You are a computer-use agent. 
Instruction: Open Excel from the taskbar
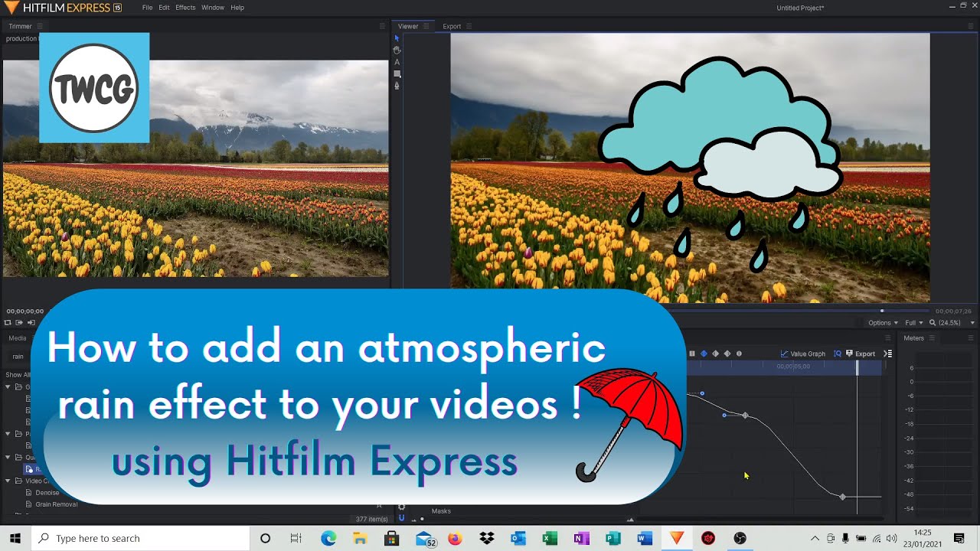550,538
